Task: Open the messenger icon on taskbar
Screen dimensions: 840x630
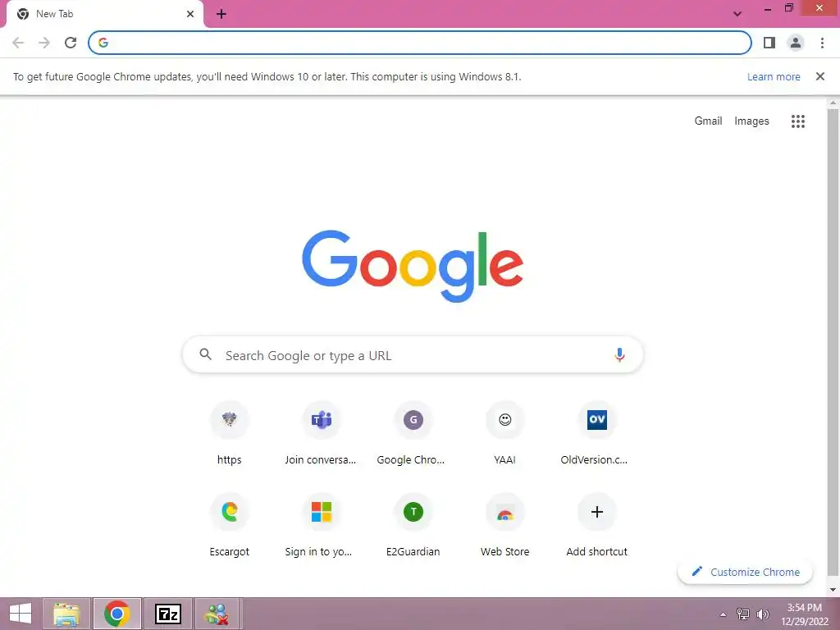Action: pyautogui.click(x=217, y=614)
